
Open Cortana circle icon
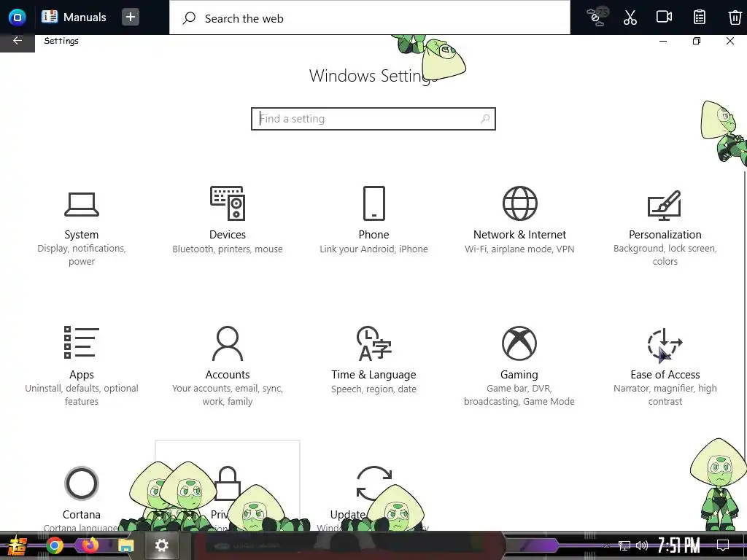coord(82,483)
